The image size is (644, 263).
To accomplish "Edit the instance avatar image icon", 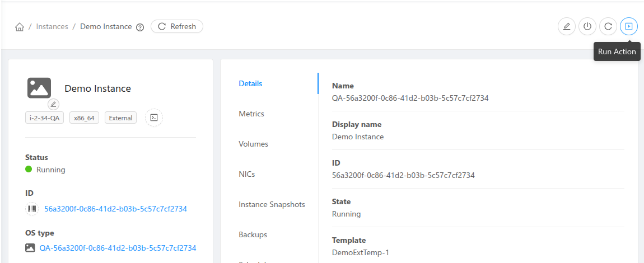I will 53,104.
